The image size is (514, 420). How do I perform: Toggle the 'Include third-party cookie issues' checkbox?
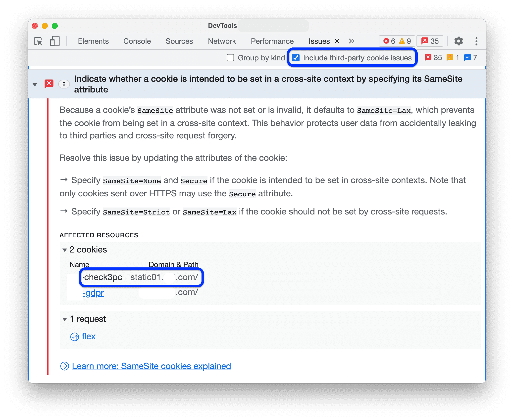pos(296,58)
